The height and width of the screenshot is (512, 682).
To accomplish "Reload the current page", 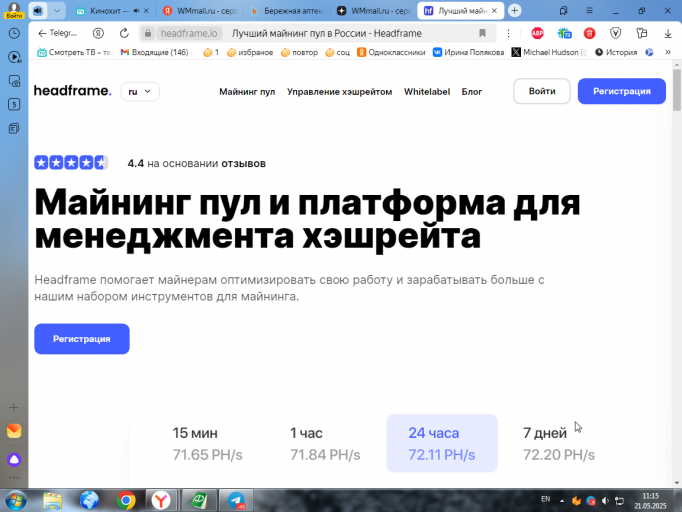I will 124,33.
